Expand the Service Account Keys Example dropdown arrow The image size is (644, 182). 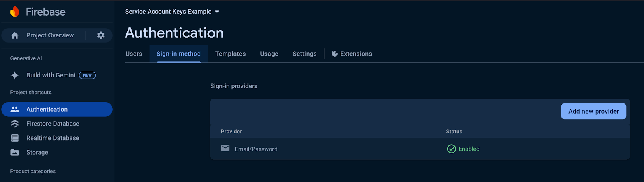pos(217,12)
